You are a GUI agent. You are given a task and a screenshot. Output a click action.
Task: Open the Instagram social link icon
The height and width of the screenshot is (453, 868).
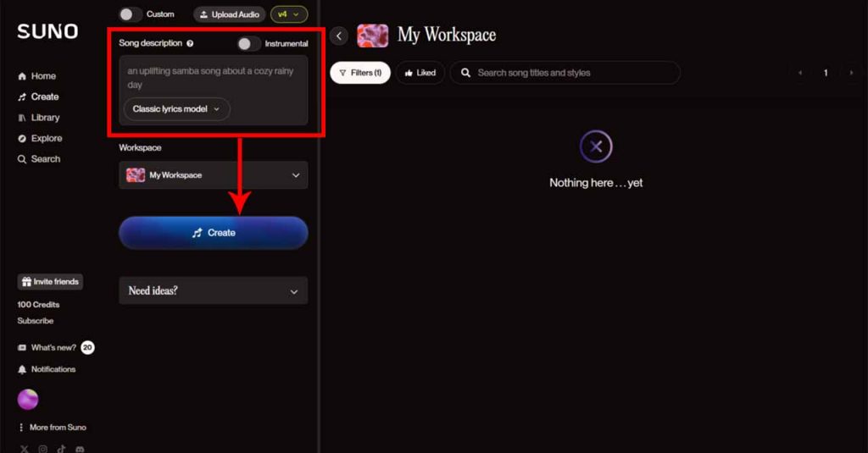[x=42, y=449]
